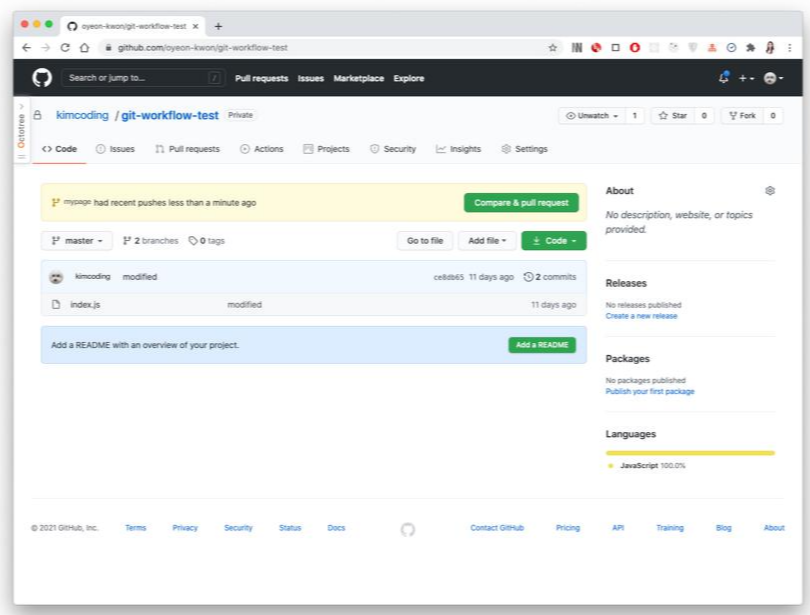810x615 pixels.
Task: Open the Terms footer link
Action: point(135,528)
